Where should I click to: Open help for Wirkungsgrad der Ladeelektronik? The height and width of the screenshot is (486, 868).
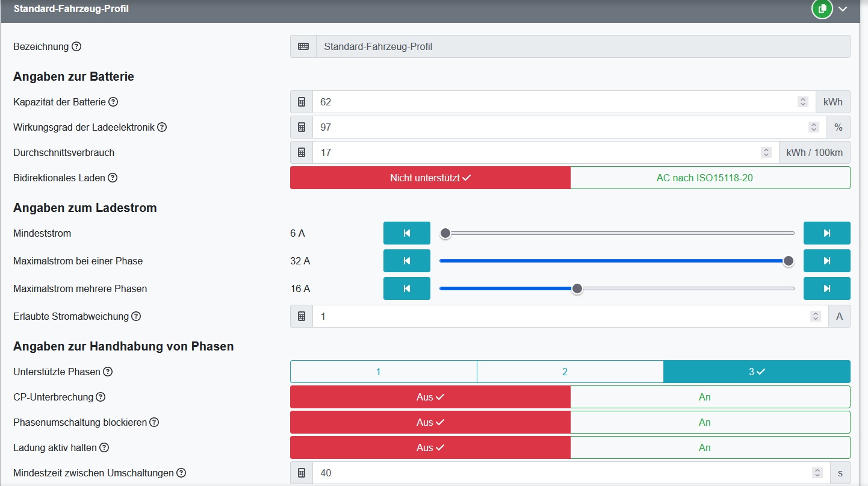tap(162, 127)
